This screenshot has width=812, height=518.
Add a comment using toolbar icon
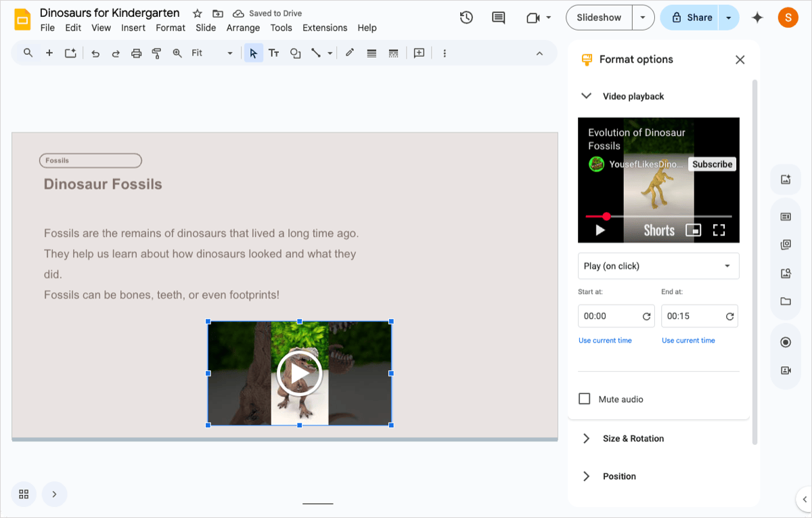419,53
